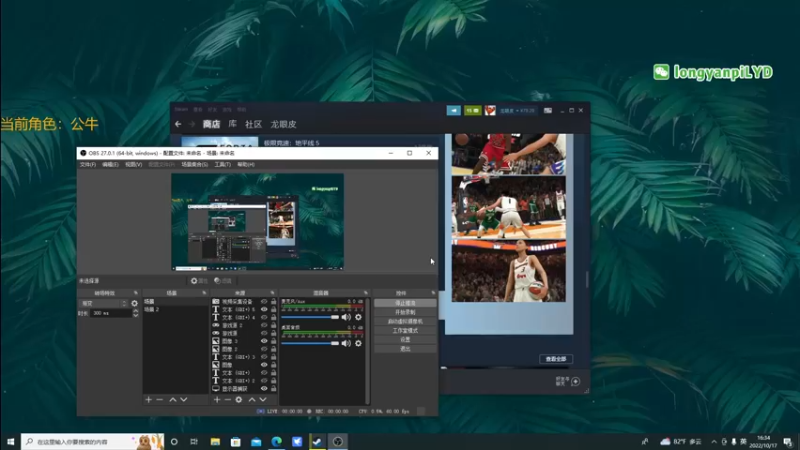Remove selected scene with minus icon in Scenes
Viewport: 800px width, 450px height.
point(160,399)
